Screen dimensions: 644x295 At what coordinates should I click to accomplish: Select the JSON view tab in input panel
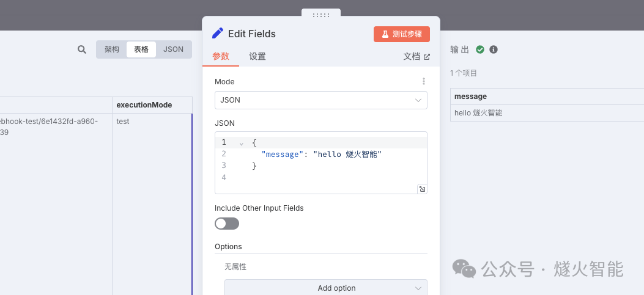tap(173, 49)
